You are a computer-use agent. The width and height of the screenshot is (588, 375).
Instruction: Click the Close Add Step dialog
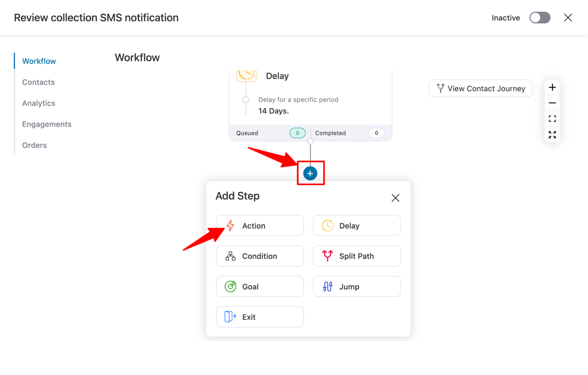(x=395, y=198)
